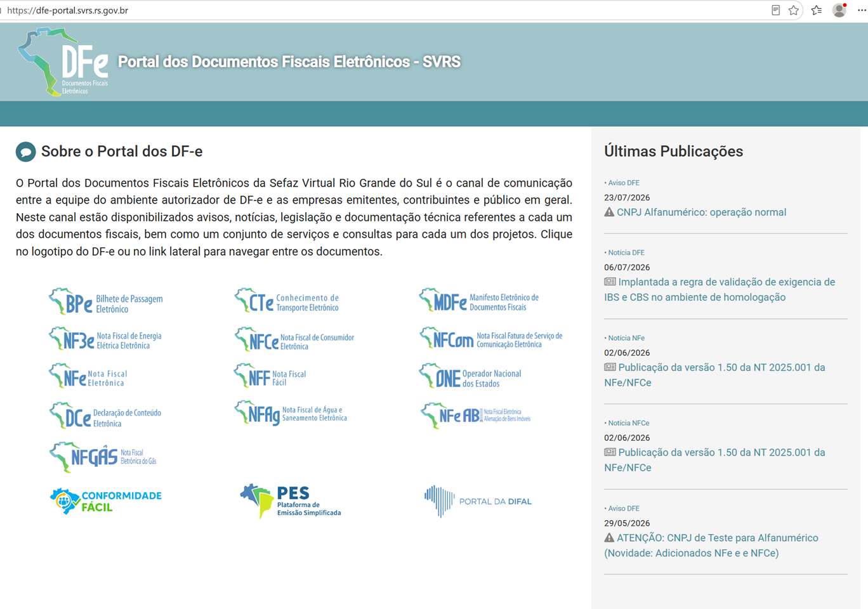The width and height of the screenshot is (868, 609).
Task: Open the browser profile avatar
Action: pos(839,10)
